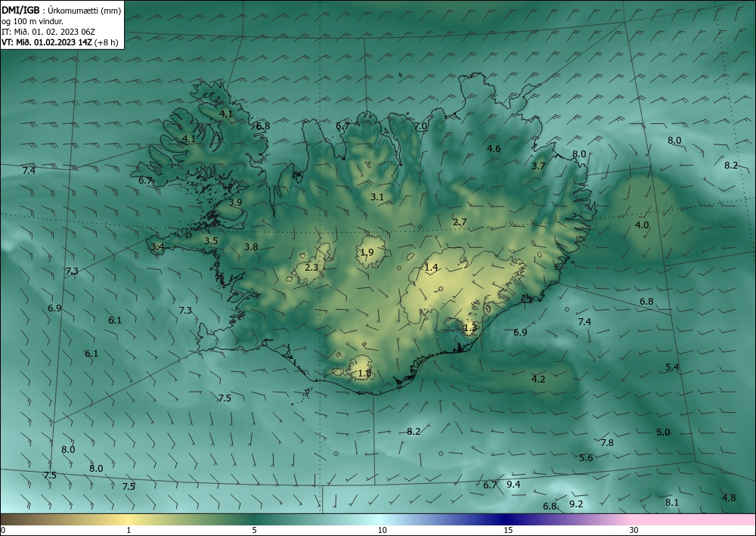Click the 3.9 value label

[235, 202]
